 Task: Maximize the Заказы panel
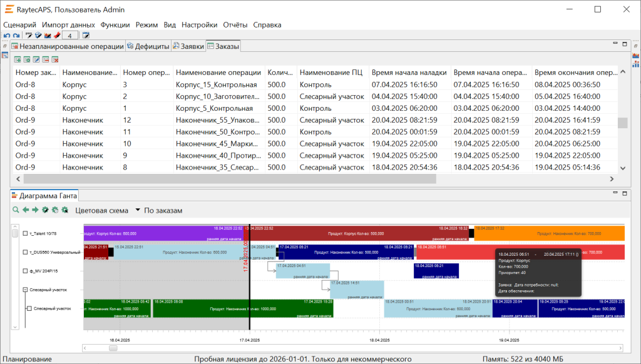point(625,44)
